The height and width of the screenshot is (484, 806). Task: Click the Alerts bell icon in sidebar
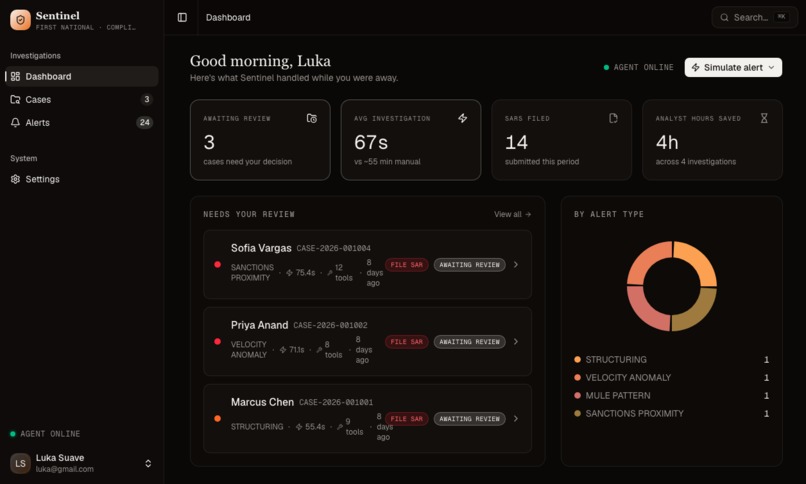(x=15, y=122)
